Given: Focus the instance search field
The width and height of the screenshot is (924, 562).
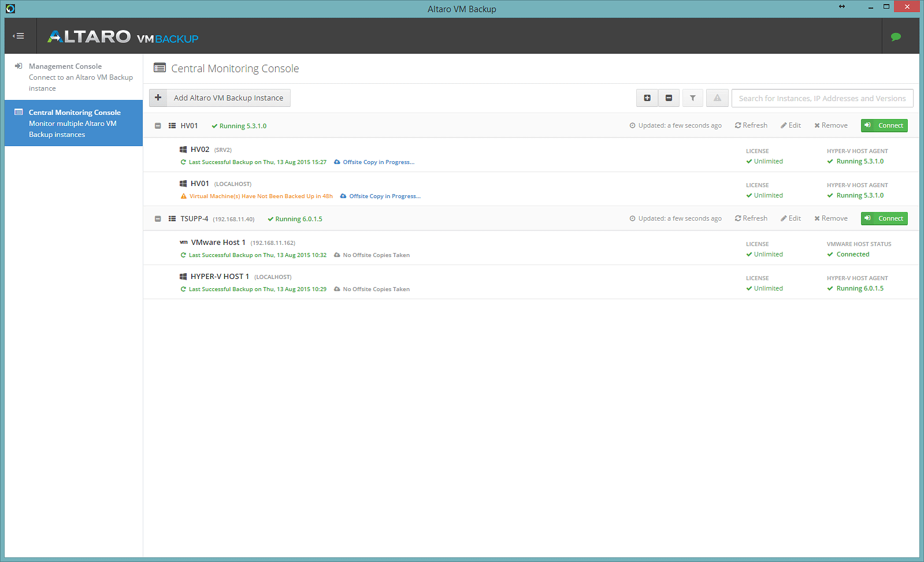Looking at the screenshot, I should [822, 98].
